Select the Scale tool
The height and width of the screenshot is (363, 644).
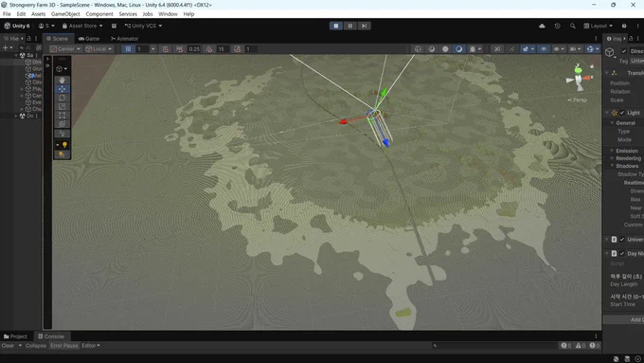[x=62, y=106]
